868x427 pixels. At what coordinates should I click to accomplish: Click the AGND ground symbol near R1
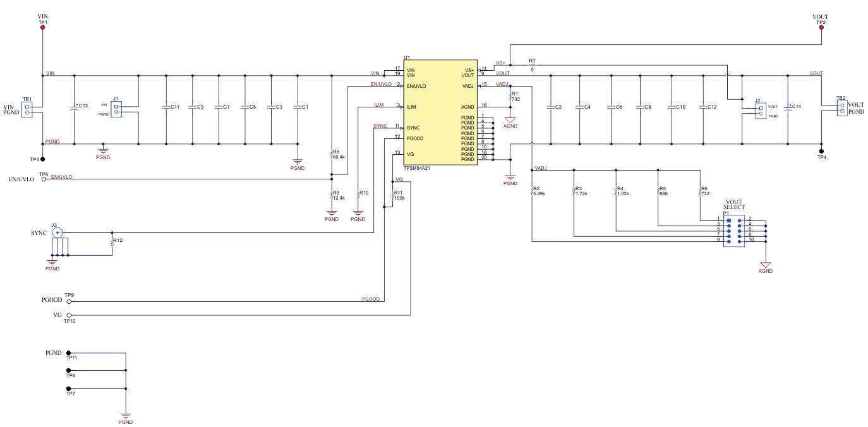coord(510,119)
